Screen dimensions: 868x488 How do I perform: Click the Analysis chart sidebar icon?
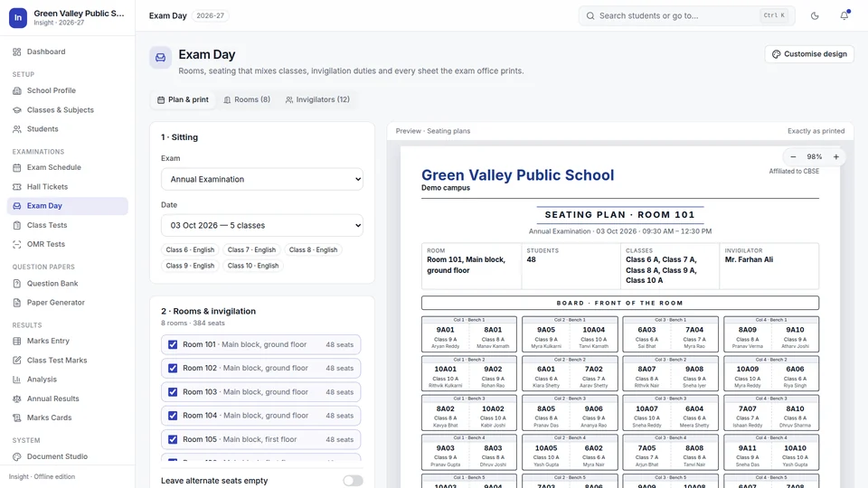click(x=17, y=380)
